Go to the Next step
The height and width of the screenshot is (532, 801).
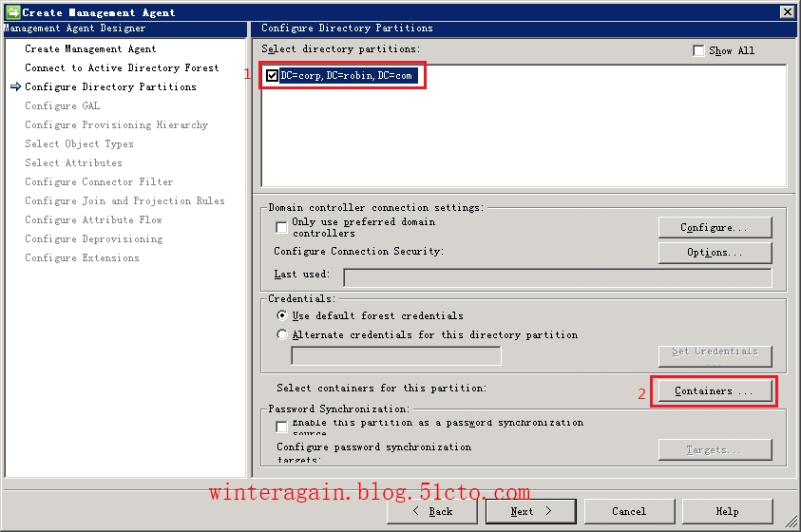(531, 512)
